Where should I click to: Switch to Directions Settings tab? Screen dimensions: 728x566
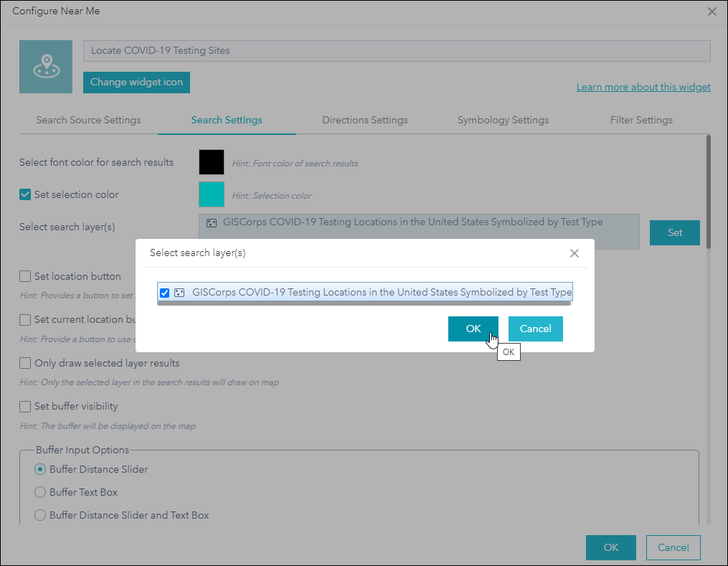[x=364, y=120]
